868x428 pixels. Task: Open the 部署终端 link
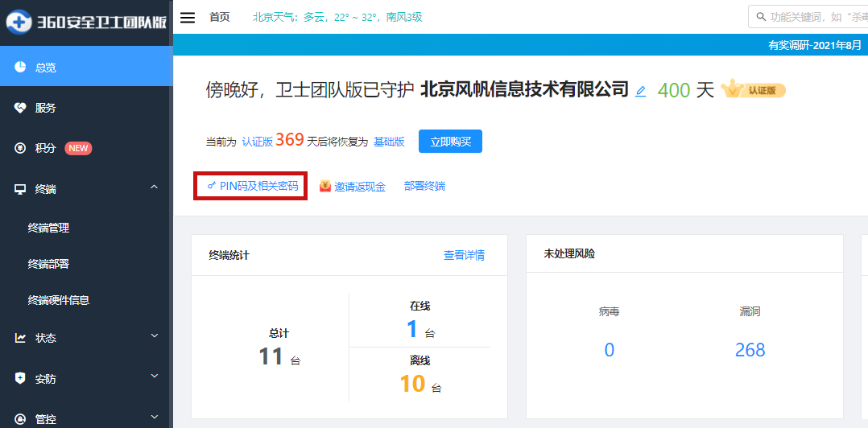coord(424,187)
